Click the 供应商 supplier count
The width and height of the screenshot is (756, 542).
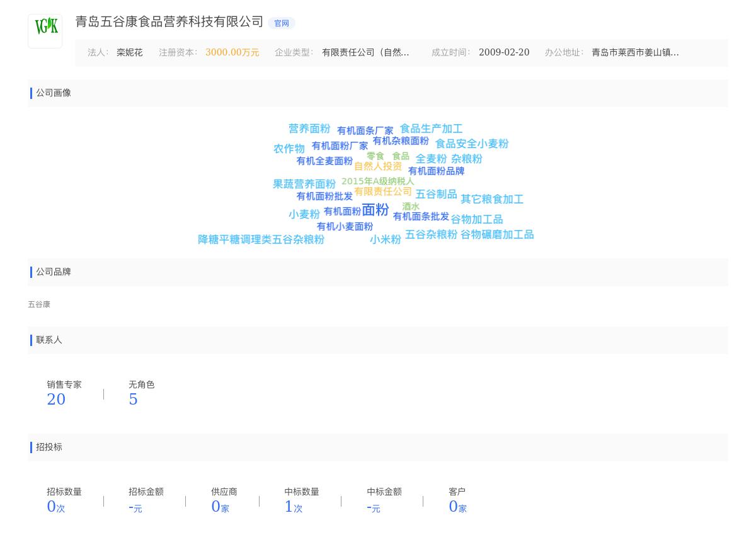[x=216, y=507]
